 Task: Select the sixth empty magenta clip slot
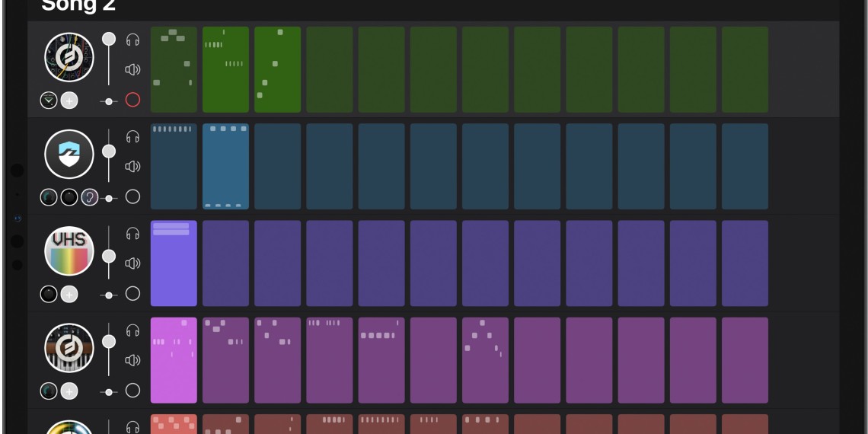pyautogui.click(x=433, y=360)
